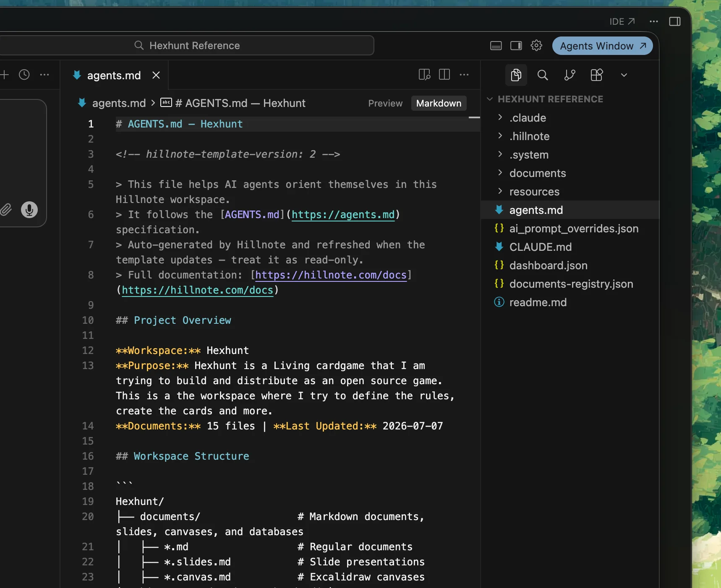Open dashboard.json file

coord(548,265)
